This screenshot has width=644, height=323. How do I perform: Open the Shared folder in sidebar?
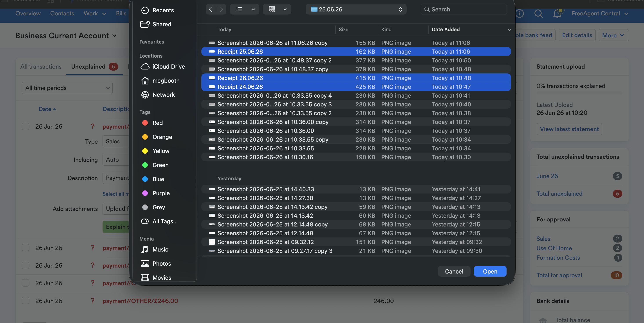click(x=156, y=24)
